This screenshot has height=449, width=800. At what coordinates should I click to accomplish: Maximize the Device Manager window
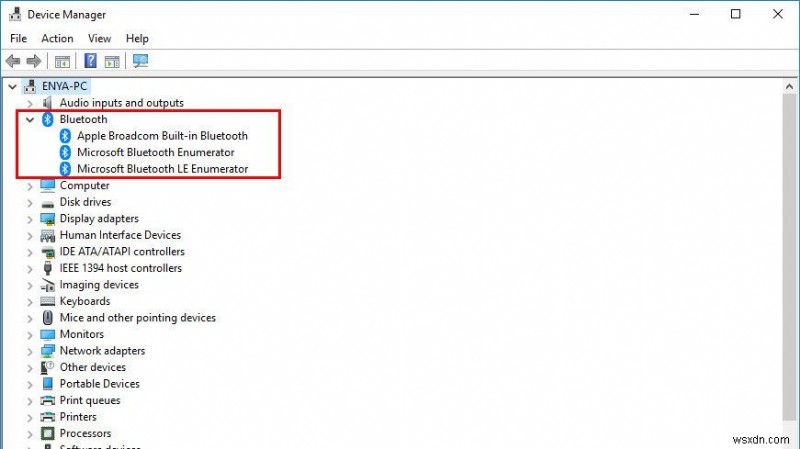(x=736, y=14)
